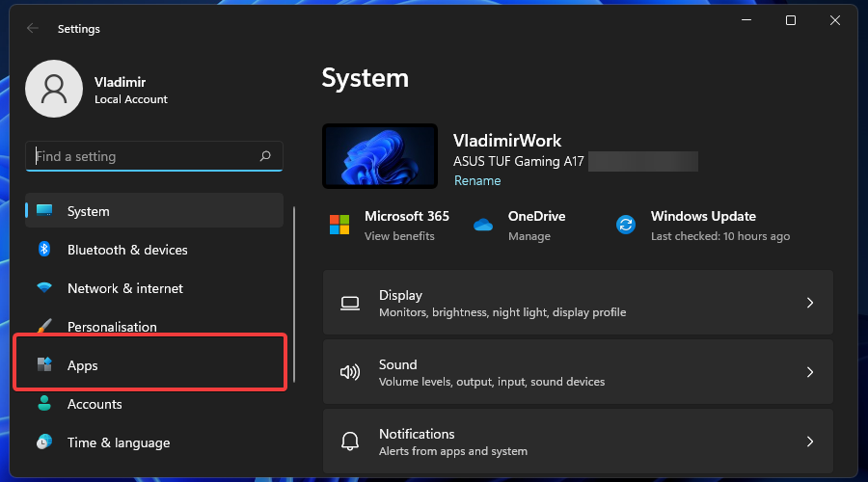The height and width of the screenshot is (482, 868).
Task: Click the search magnifier icon
Action: point(265,156)
